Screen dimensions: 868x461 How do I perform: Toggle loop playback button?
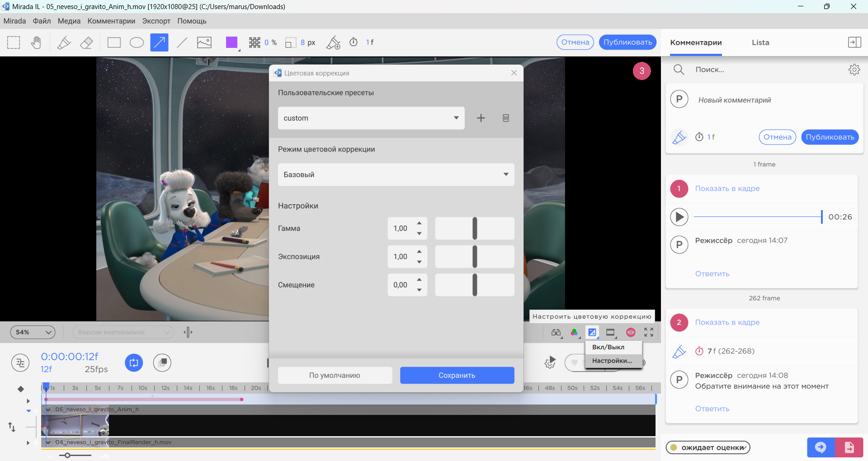point(134,362)
